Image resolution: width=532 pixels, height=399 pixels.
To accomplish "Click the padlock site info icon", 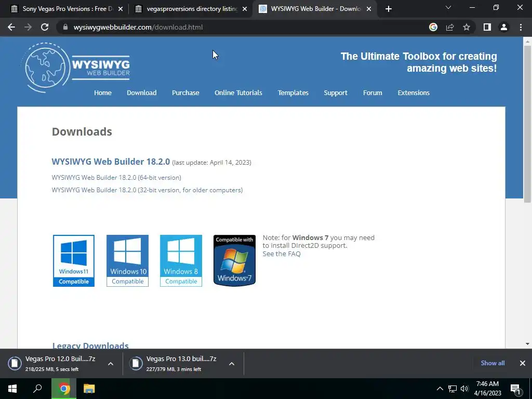I will (65, 27).
